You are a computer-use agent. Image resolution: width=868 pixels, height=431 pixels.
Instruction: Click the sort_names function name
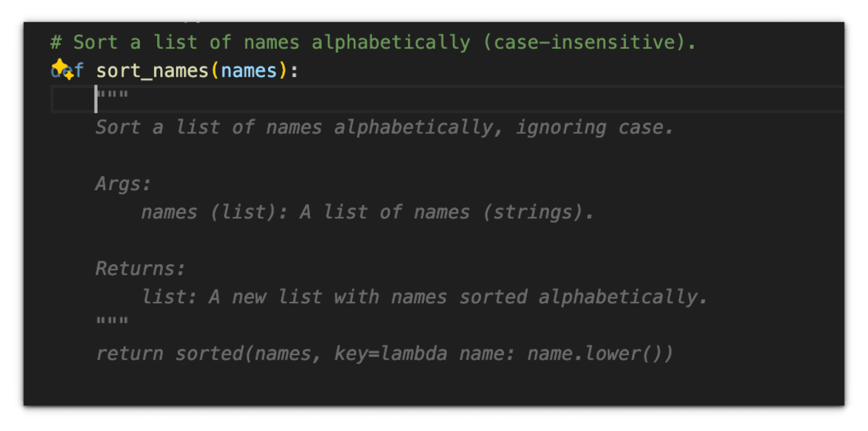click(x=152, y=71)
